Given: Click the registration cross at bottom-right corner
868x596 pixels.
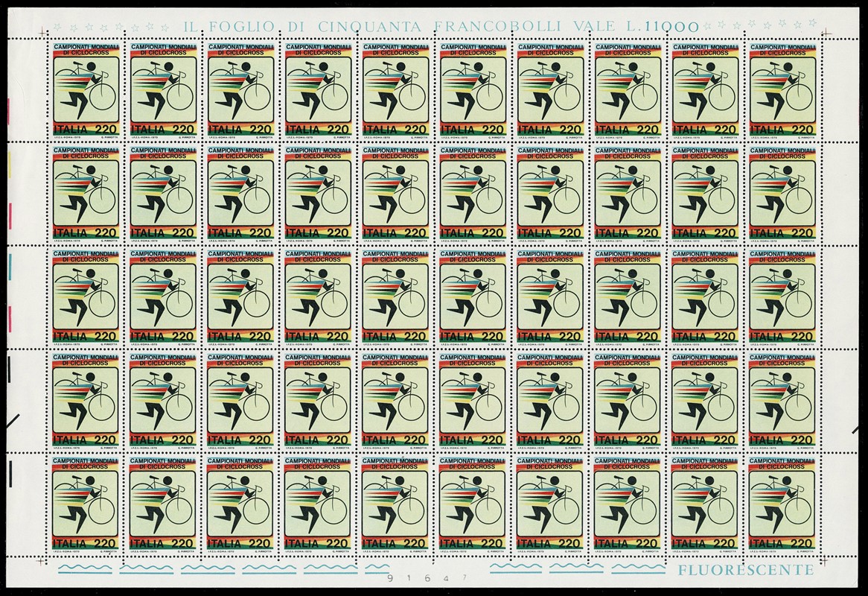Looking at the screenshot, I should pos(826,560).
